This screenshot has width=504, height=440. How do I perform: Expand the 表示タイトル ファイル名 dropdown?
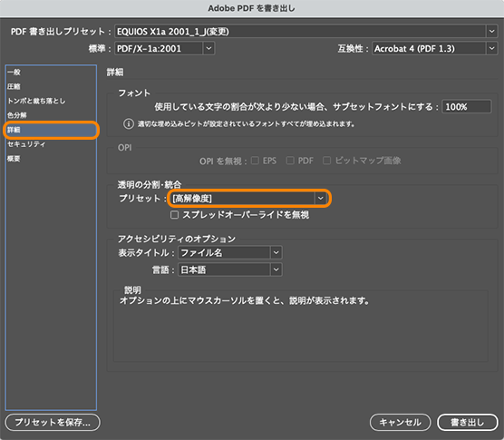point(276,253)
